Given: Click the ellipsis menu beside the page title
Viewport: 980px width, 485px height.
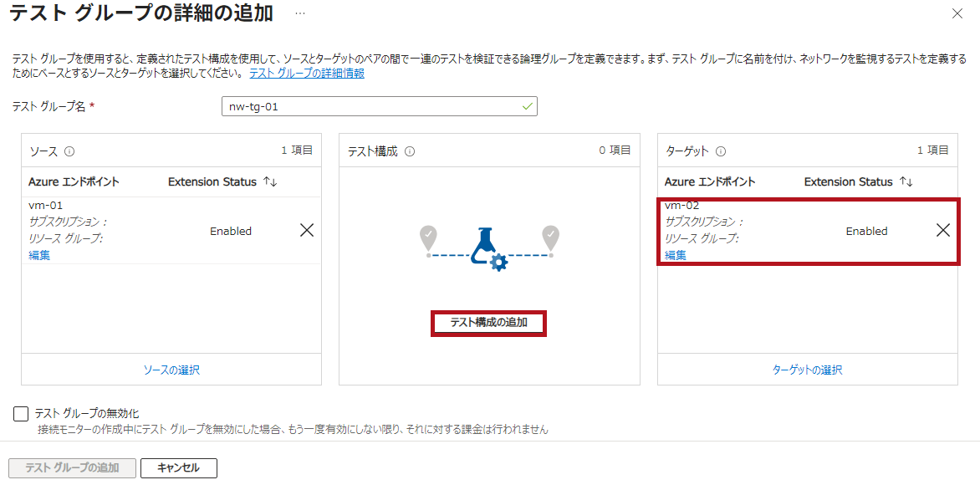Looking at the screenshot, I should 300,13.
